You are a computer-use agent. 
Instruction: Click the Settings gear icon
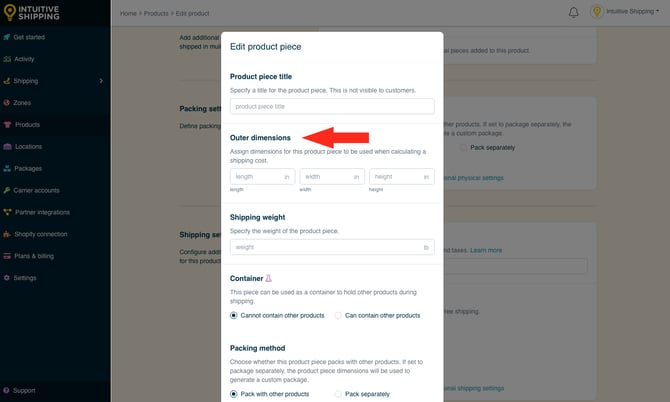coord(7,277)
